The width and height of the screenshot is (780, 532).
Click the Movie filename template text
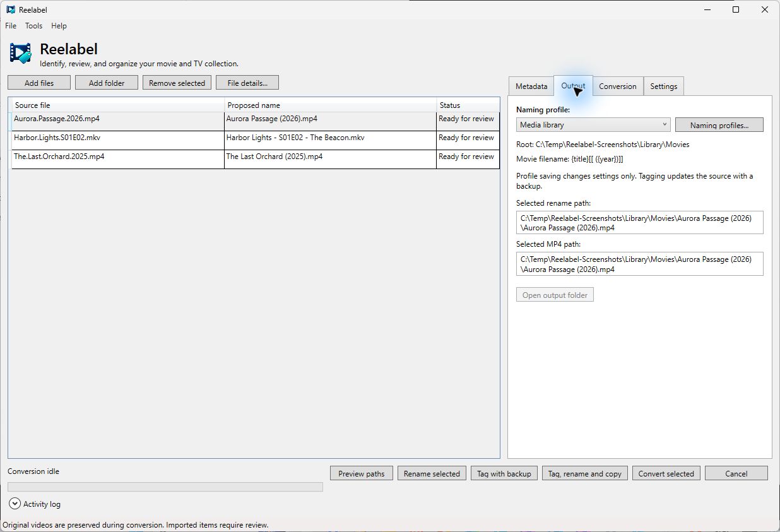[x=569, y=159]
